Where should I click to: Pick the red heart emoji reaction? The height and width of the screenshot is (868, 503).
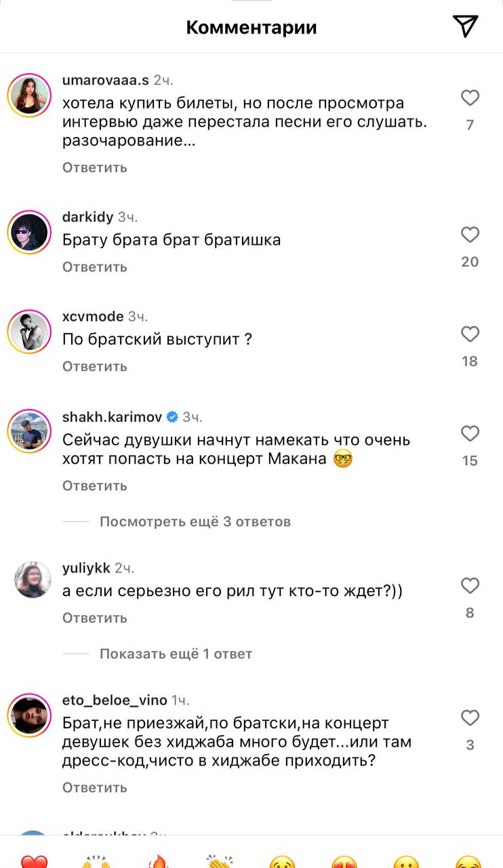pyautogui.click(x=35, y=861)
